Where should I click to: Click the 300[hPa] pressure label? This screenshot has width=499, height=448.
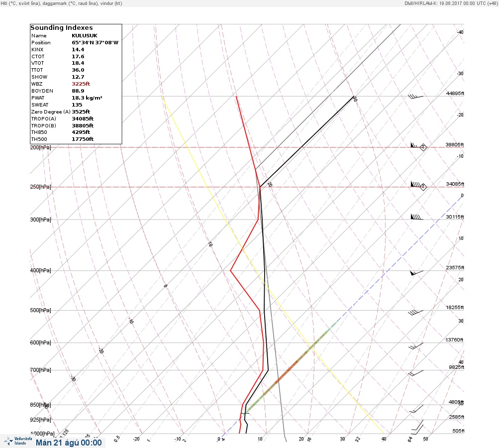pos(40,220)
